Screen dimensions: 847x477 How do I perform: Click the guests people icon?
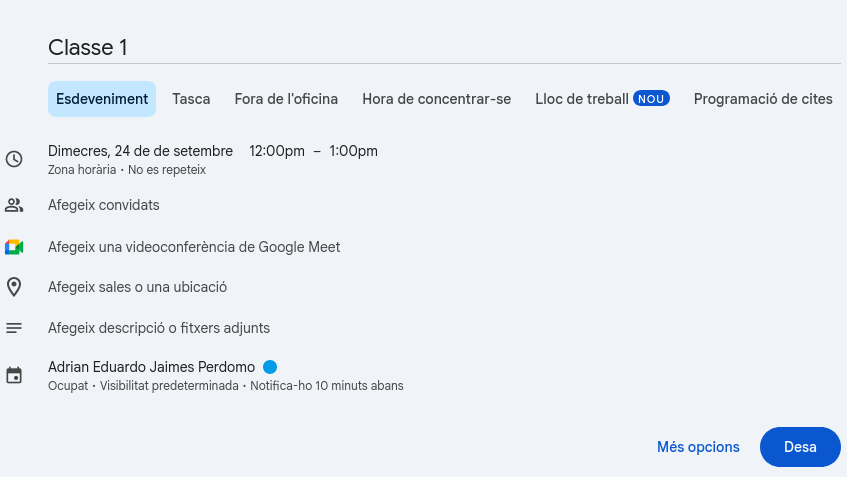(x=14, y=205)
